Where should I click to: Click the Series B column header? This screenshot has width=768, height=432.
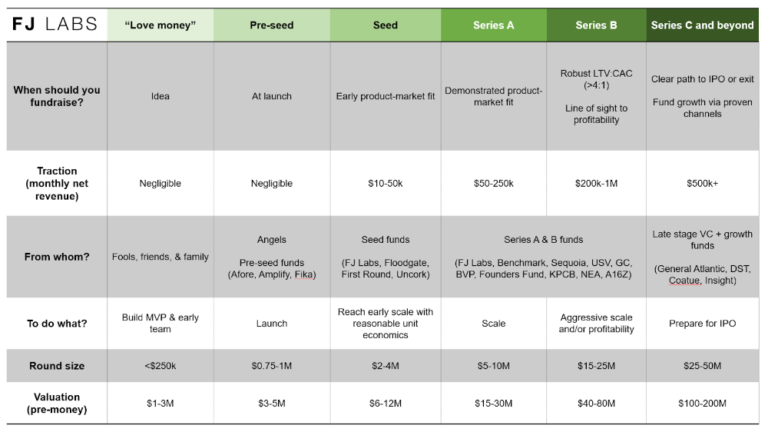click(598, 24)
